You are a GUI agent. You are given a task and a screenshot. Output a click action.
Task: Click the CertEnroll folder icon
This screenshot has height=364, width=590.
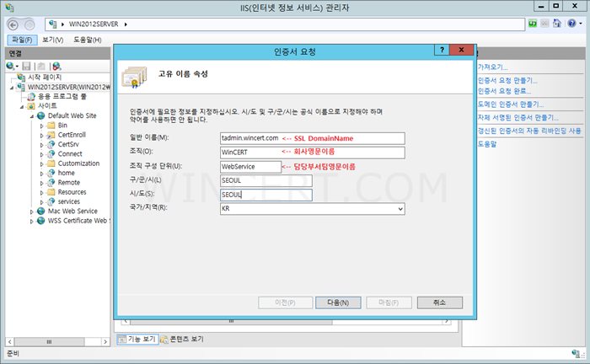pos(51,135)
